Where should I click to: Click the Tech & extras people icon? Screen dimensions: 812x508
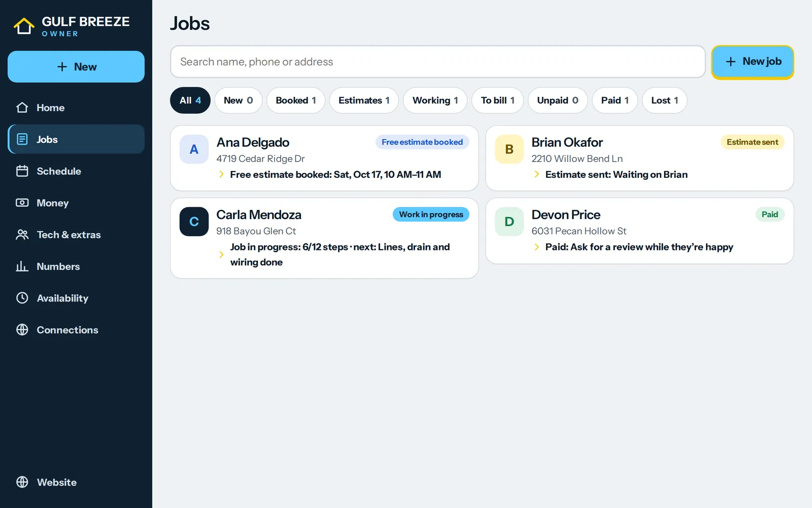(x=22, y=235)
